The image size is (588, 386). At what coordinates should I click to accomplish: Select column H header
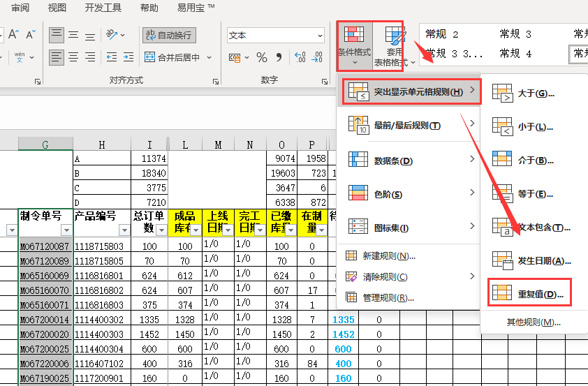[102, 144]
